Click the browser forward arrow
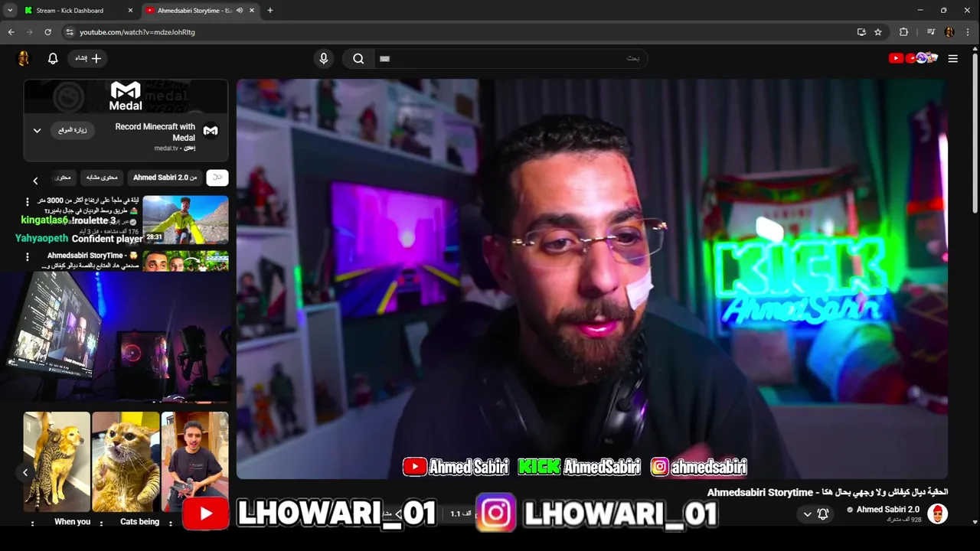Screen dimensions: 980x551 [30, 32]
